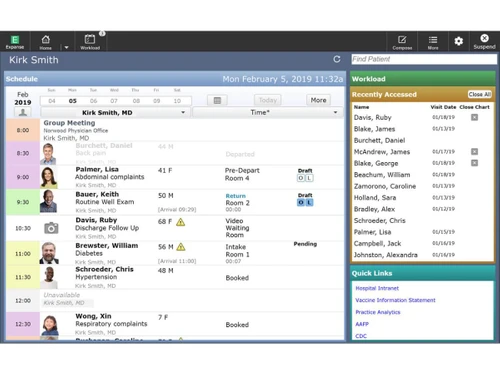Select day 05 in week strip
This screenshot has width=500, height=375.
[73, 101]
